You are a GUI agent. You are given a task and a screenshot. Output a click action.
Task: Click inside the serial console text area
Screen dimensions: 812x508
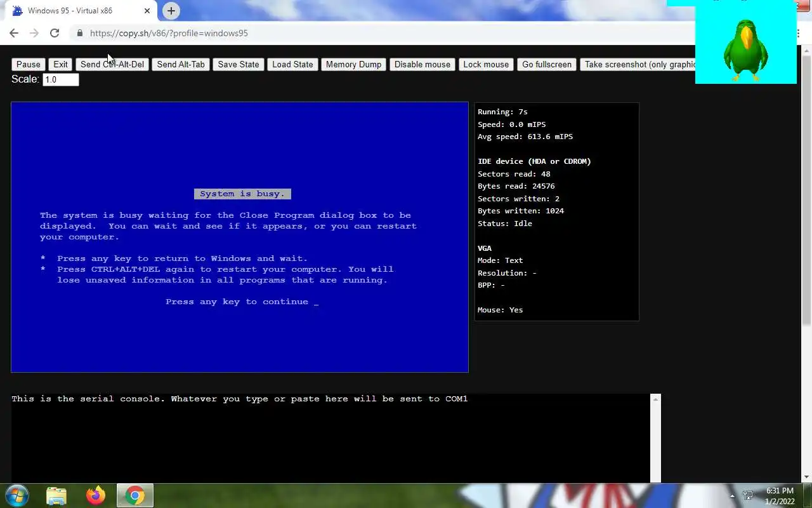331,438
